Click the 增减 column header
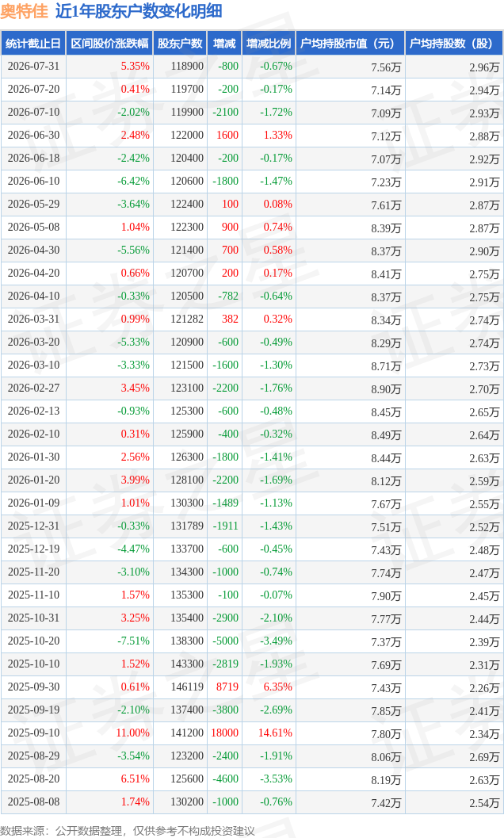This screenshot has width=504, height=838. click(x=224, y=44)
